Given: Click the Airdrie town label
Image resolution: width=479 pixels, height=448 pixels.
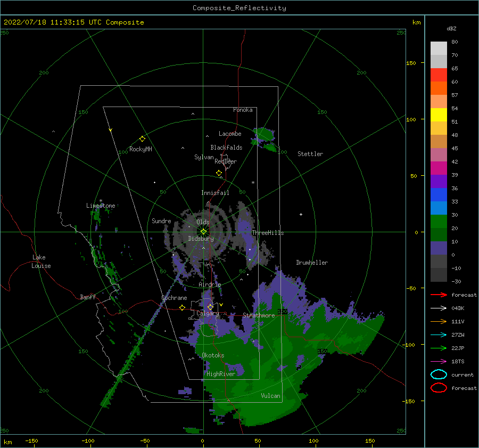Looking at the screenshot, I should 210,284.
